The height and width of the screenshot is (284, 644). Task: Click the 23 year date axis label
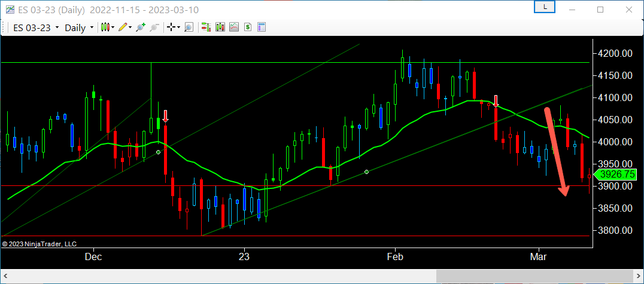pos(244,257)
